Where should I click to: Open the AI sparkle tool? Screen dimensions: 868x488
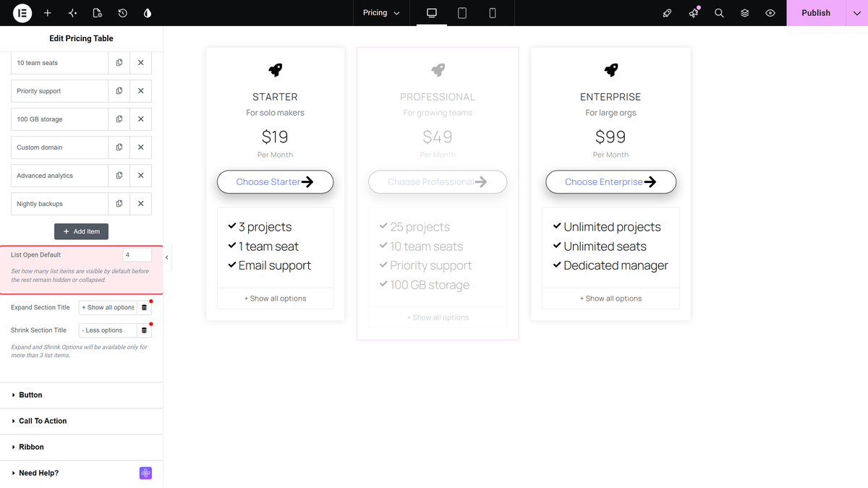[72, 13]
